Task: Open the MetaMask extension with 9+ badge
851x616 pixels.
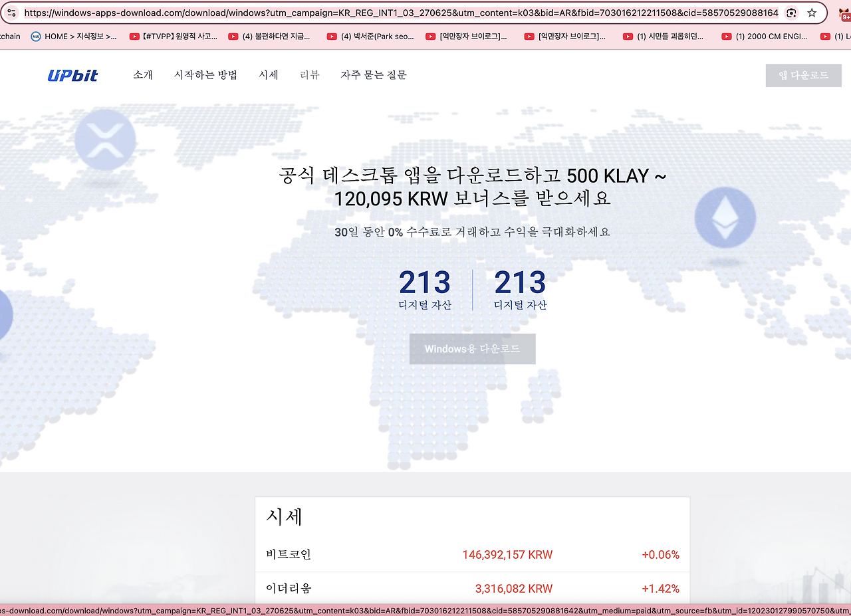Action: pyautogui.click(x=843, y=13)
